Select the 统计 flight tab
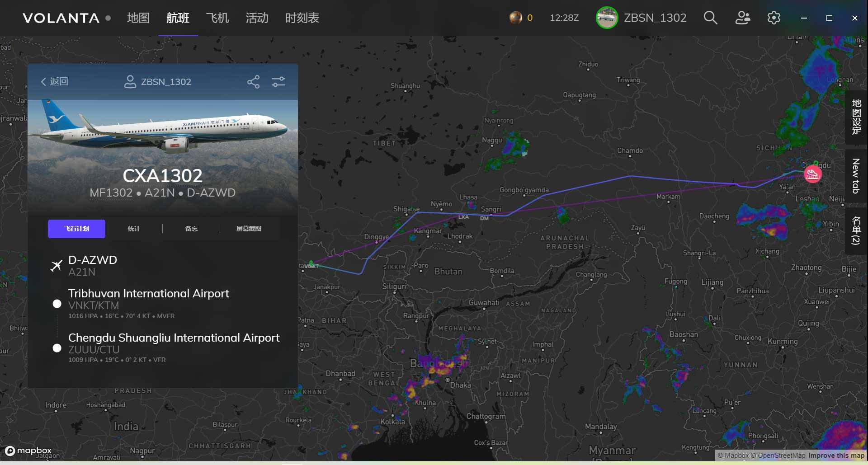The height and width of the screenshot is (465, 868). click(134, 229)
